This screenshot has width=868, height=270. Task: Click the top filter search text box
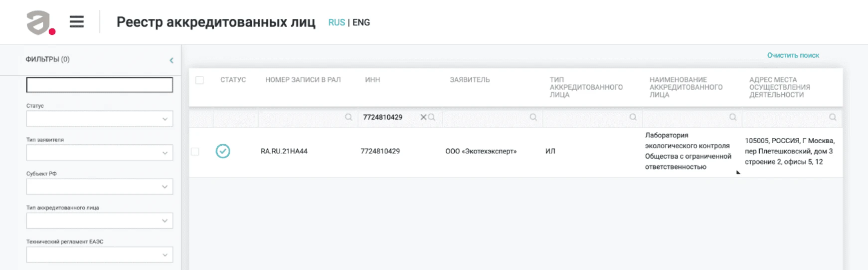tap(100, 85)
